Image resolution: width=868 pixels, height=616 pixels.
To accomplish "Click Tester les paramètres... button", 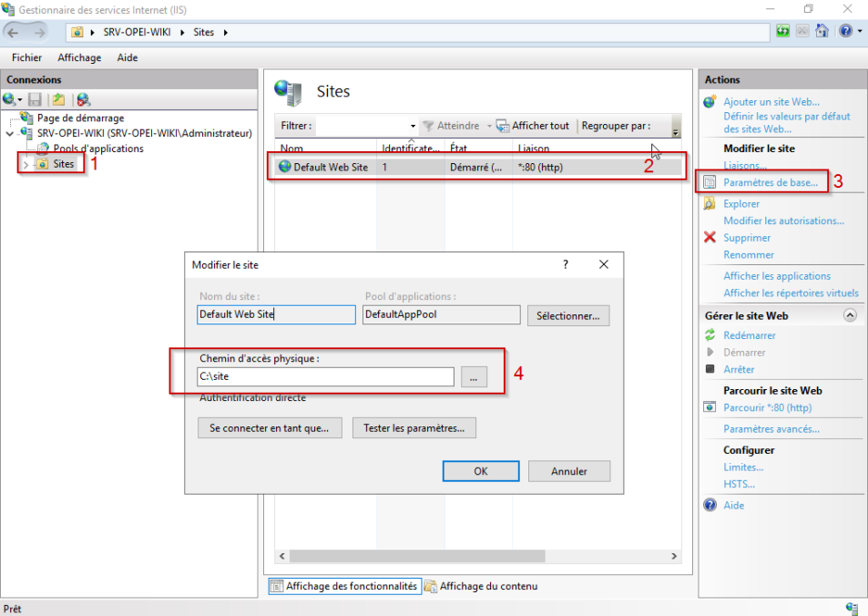I will [414, 427].
